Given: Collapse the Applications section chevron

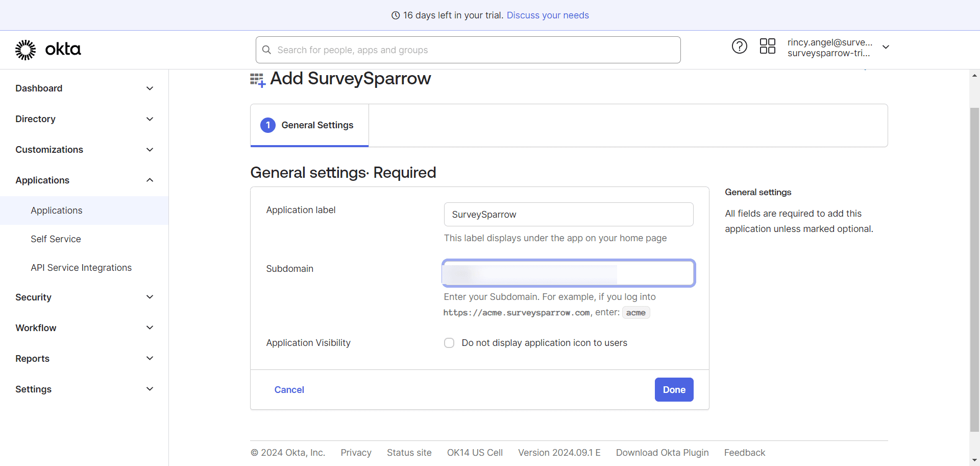Looking at the screenshot, I should [150, 180].
